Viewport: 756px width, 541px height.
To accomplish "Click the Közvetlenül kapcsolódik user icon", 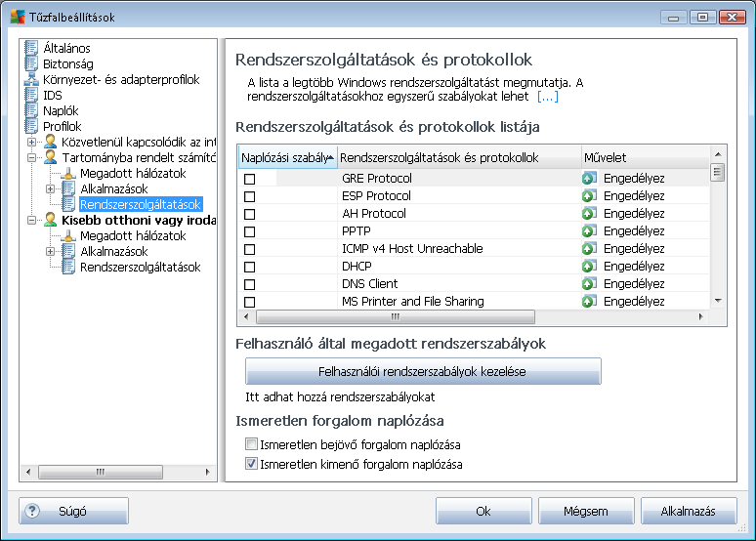I will tap(50, 142).
